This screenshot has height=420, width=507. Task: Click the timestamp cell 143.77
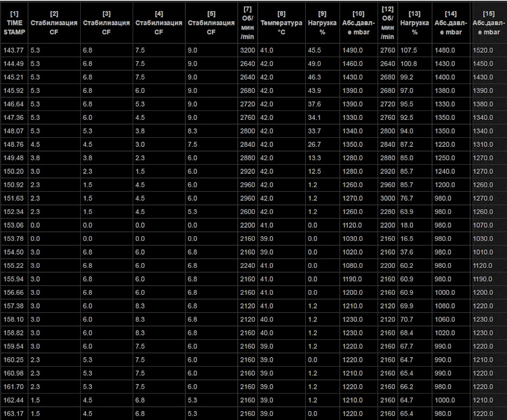pos(14,50)
